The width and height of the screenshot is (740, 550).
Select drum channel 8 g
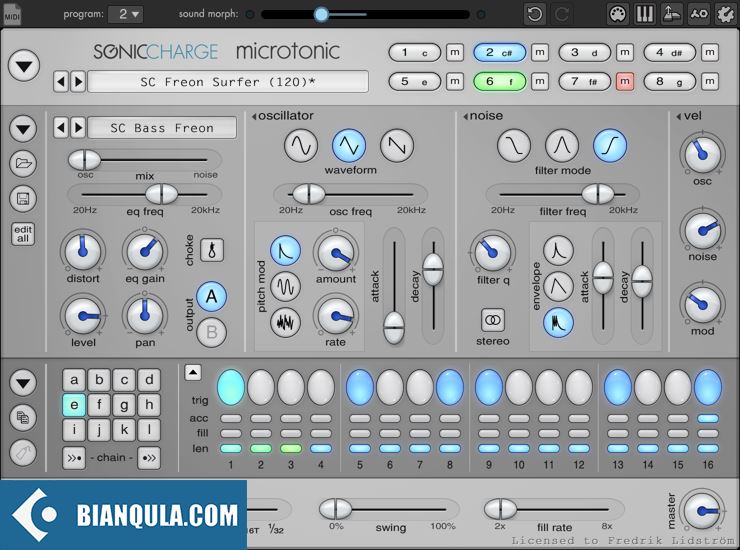pos(669,82)
